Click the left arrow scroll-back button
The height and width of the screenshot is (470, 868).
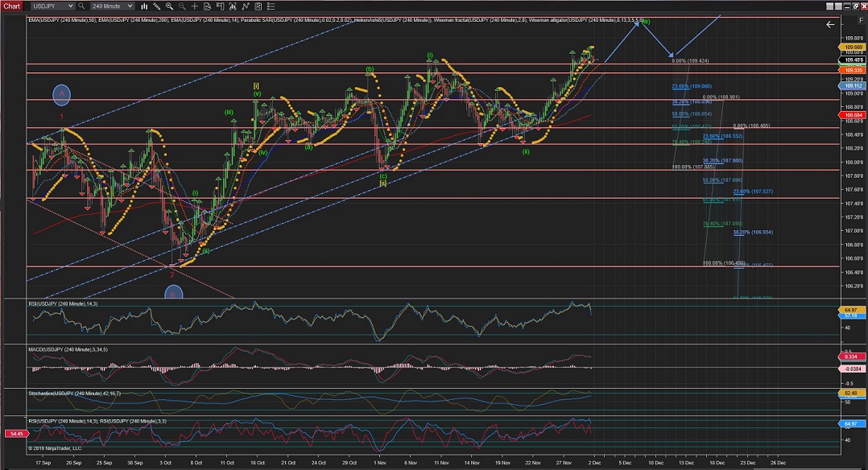[830, 25]
